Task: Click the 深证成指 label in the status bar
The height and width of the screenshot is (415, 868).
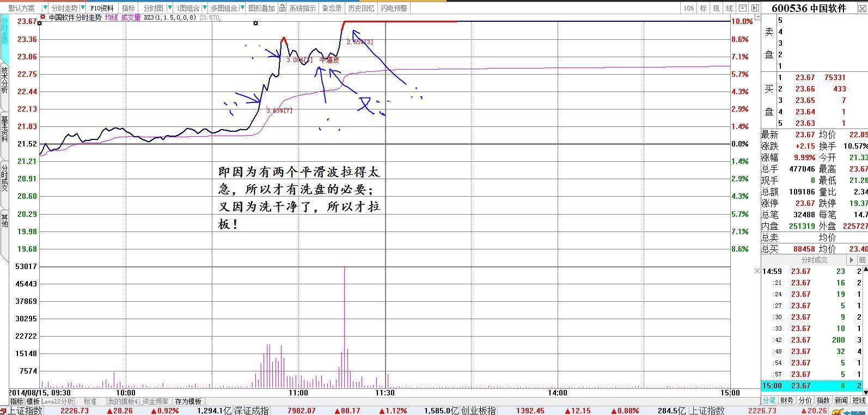Action: tap(252, 411)
